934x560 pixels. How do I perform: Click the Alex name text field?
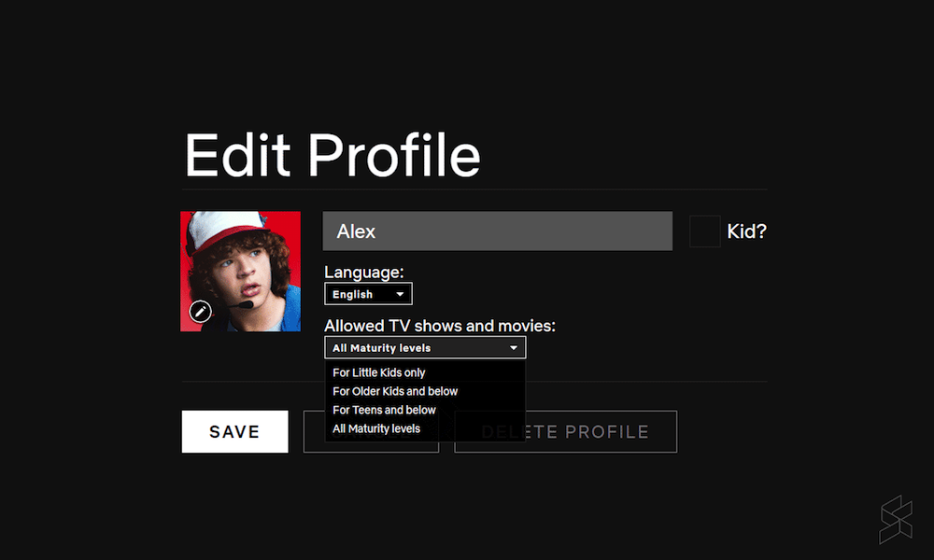point(498,231)
